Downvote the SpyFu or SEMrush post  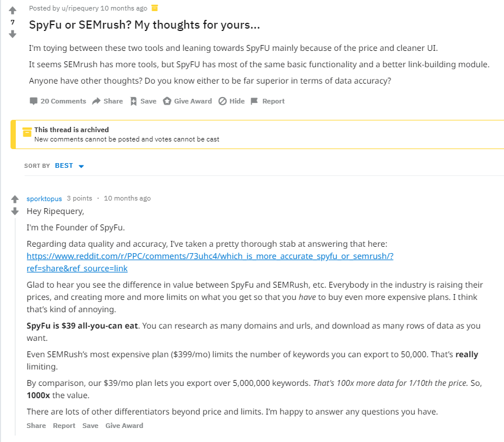(x=12, y=34)
